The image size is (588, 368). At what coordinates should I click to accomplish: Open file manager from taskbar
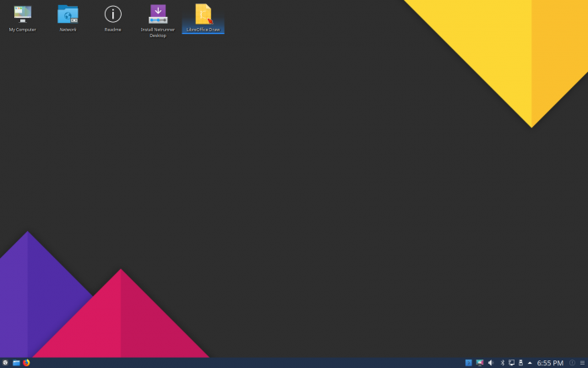(x=16, y=363)
